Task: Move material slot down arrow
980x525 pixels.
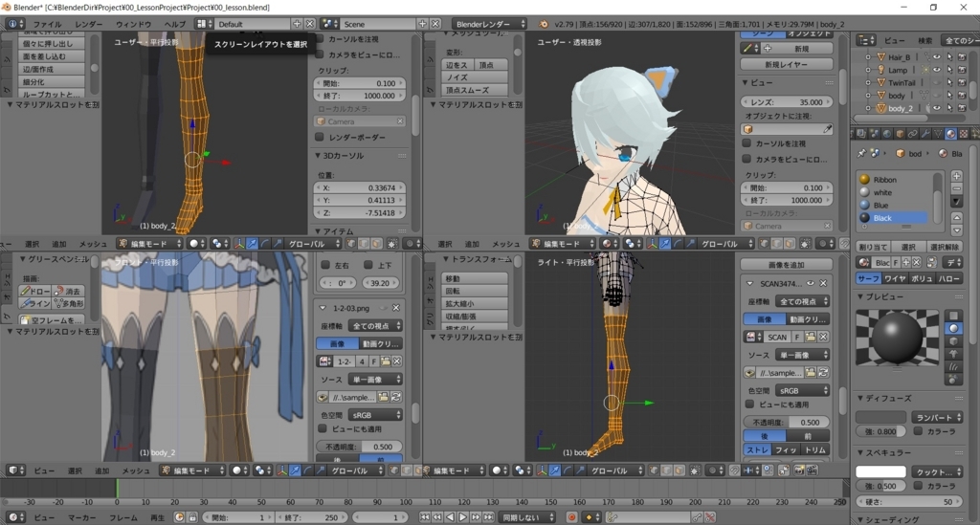Action: (956, 230)
